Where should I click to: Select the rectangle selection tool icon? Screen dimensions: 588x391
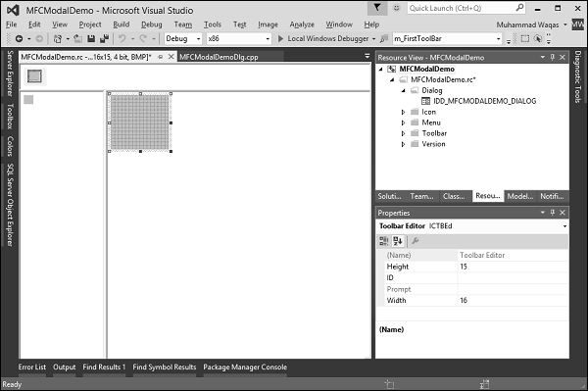pyautogui.click(x=525, y=38)
